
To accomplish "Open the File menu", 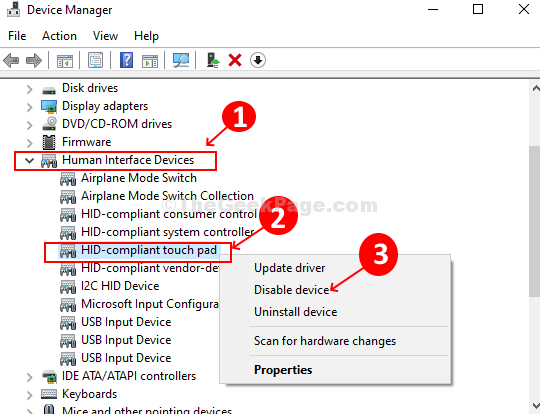I will pos(17,36).
